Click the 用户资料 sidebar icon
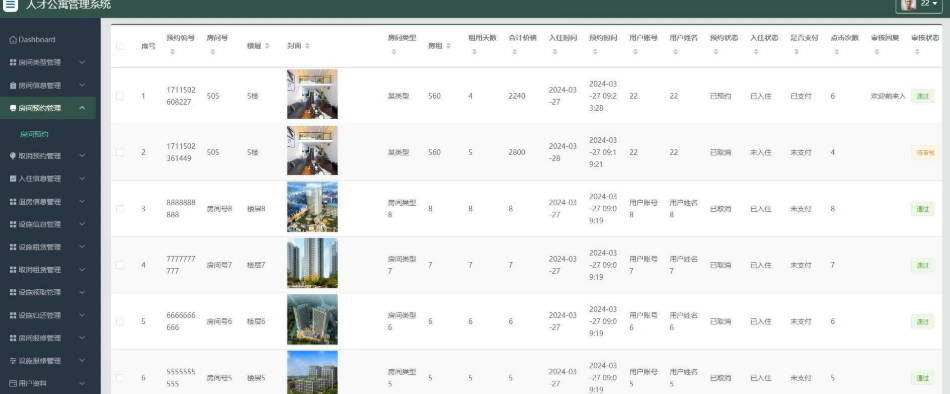The image size is (950, 394). [x=13, y=383]
